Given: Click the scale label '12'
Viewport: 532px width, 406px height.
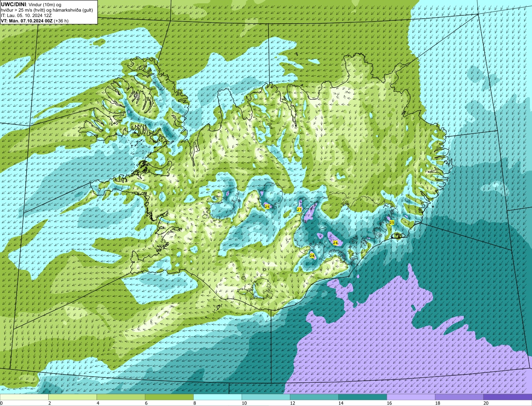Looking at the screenshot, I should [x=292, y=403].
